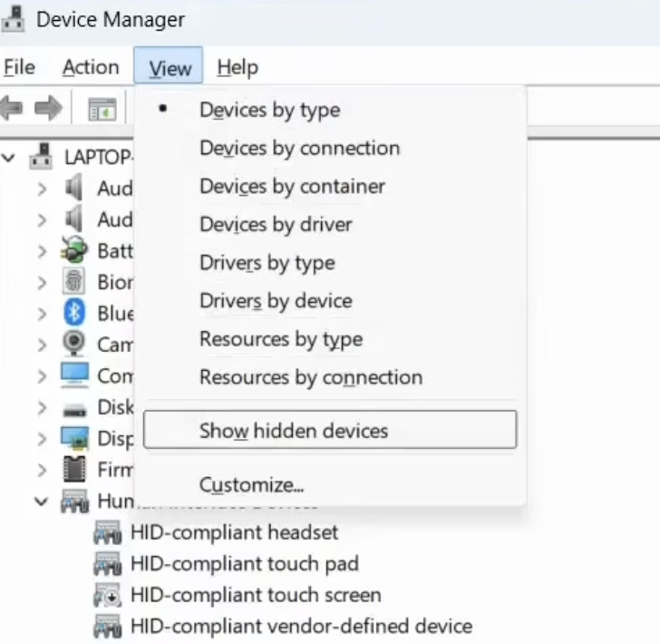Collapse the Human Interface Devices chevron
Screen dimensions: 660x644
[x=42, y=502]
